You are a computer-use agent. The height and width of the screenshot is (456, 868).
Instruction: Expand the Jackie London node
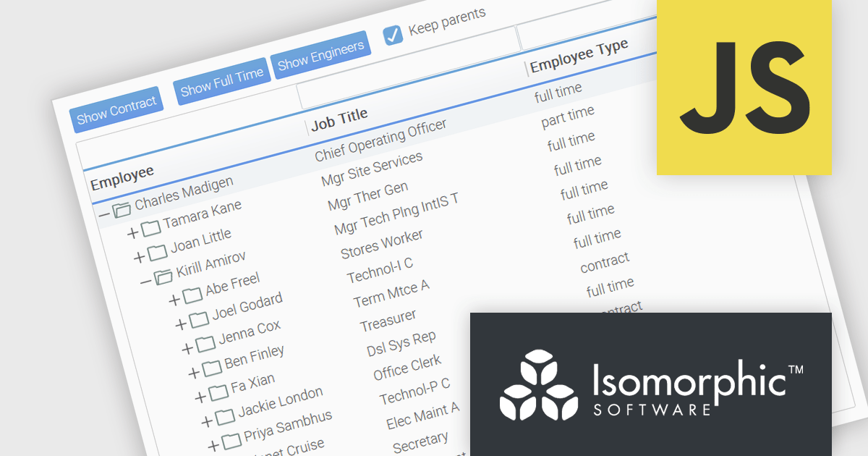click(207, 421)
